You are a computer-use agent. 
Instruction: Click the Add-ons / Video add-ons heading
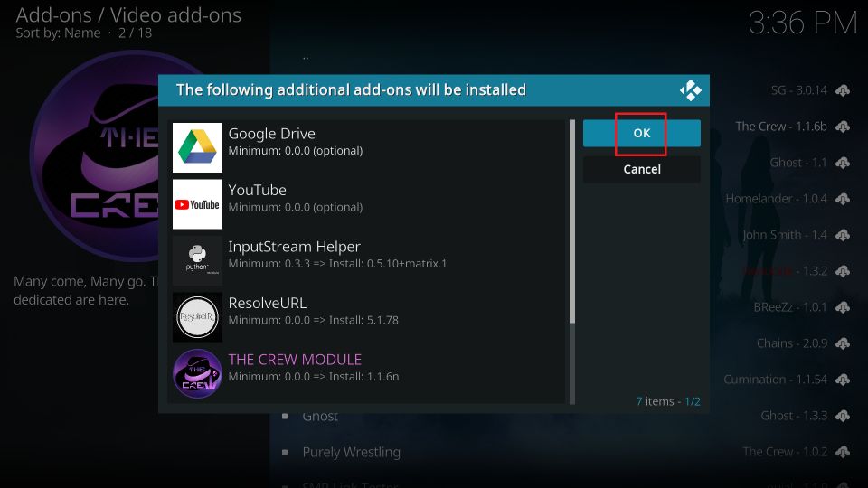(x=128, y=15)
